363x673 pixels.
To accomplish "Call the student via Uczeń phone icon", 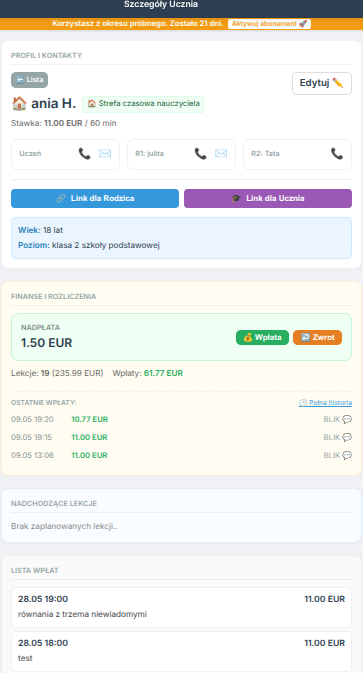I will [85, 154].
